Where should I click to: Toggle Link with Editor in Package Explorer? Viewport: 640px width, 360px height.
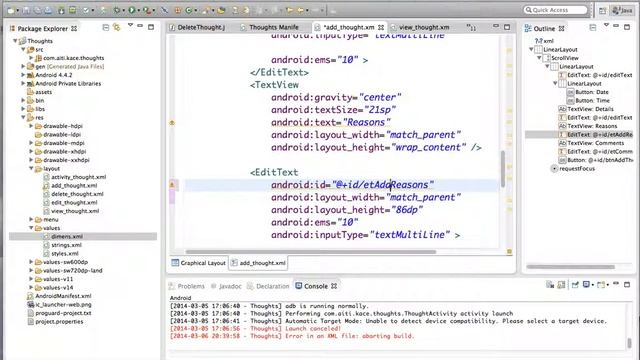tap(117, 27)
